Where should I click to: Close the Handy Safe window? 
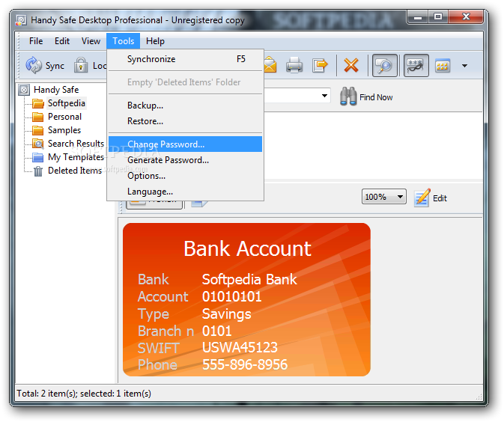coord(466,16)
